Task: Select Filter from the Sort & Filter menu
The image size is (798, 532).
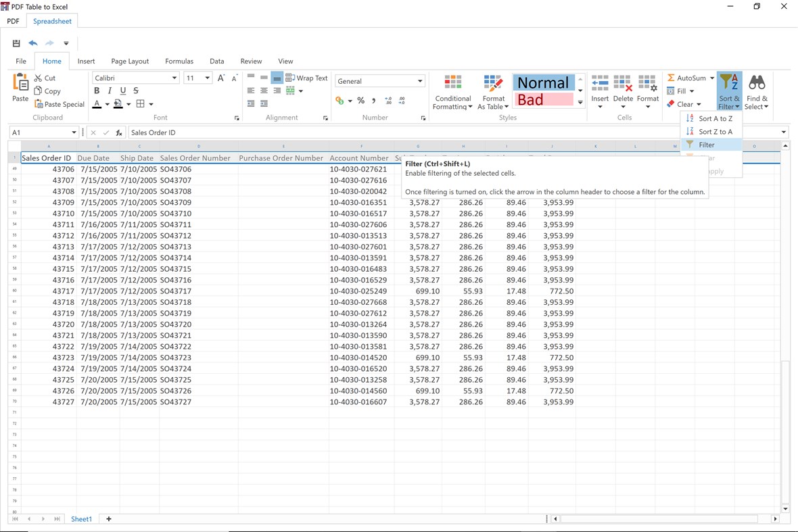Action: point(707,145)
